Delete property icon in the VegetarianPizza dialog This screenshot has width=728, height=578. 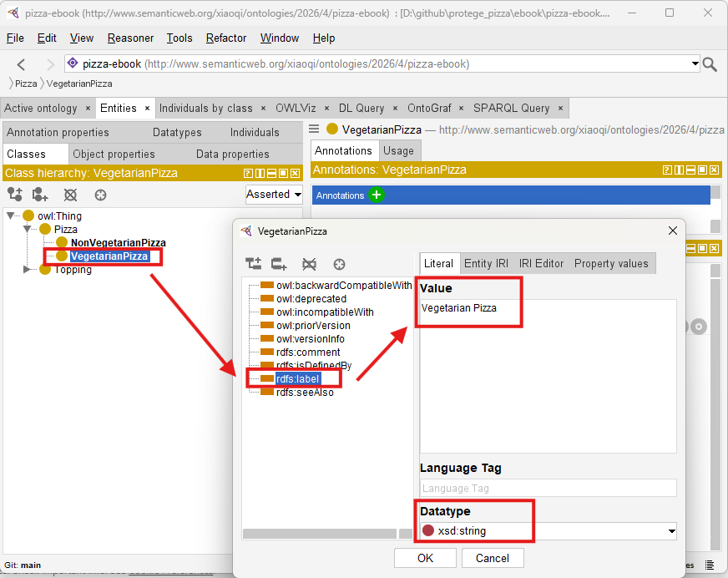click(309, 265)
